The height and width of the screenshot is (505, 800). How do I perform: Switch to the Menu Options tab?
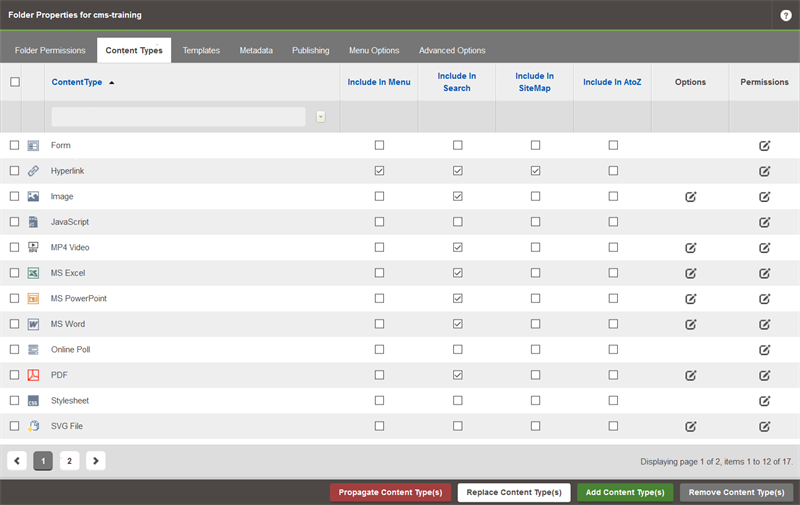pos(374,50)
